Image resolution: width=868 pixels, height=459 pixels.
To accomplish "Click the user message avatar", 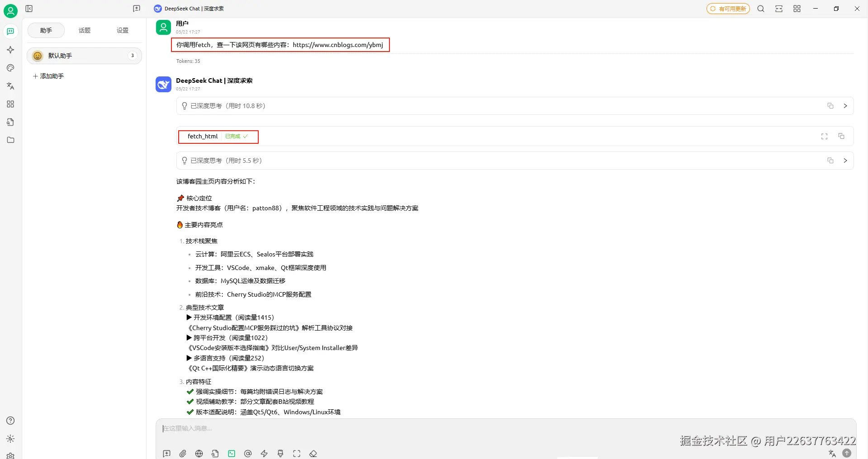I will pos(163,27).
